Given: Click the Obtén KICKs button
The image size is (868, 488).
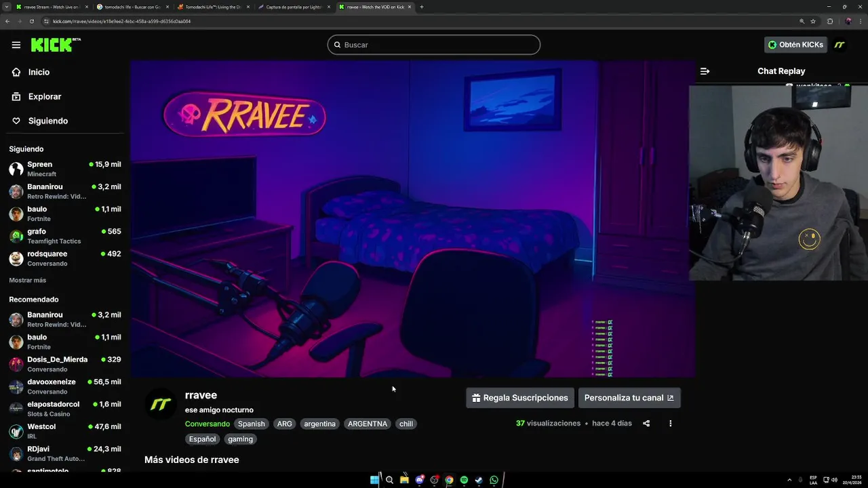Looking at the screenshot, I should coord(795,45).
